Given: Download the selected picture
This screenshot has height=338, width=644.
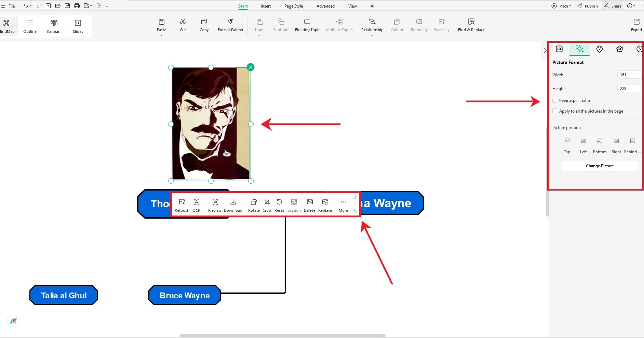Looking at the screenshot, I should pyautogui.click(x=233, y=206).
